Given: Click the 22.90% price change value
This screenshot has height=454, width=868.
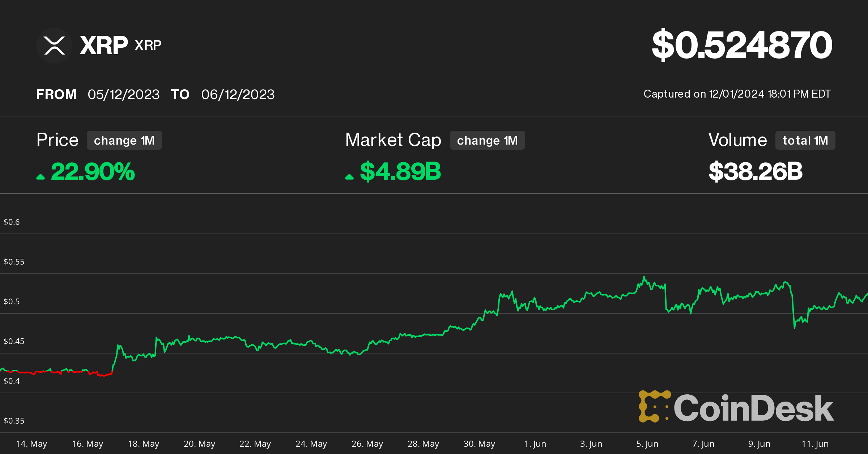Looking at the screenshot, I should point(93,172).
